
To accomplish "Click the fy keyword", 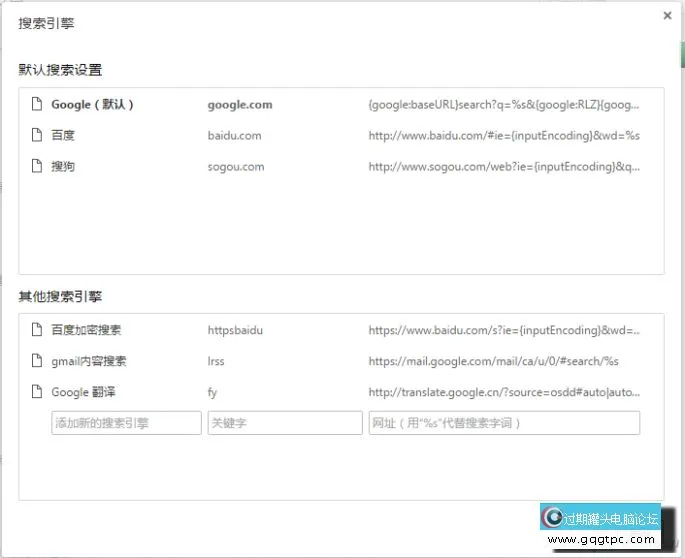I will (x=212, y=392).
